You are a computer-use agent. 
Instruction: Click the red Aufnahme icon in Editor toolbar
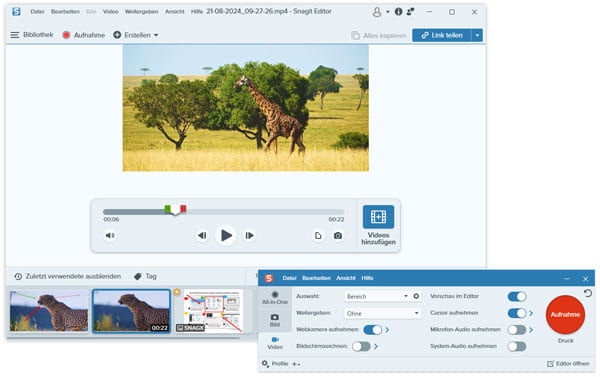[x=66, y=35]
